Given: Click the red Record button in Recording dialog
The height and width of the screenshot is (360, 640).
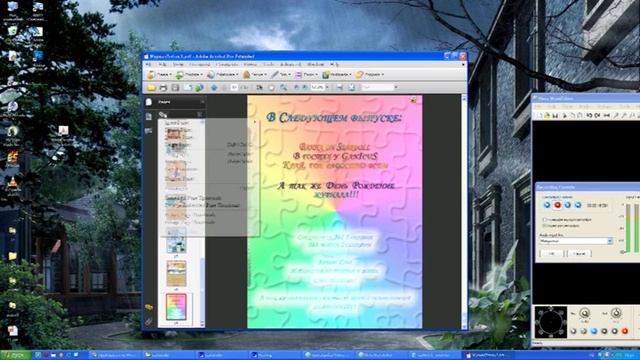Looking at the screenshot, I should pos(558,205).
